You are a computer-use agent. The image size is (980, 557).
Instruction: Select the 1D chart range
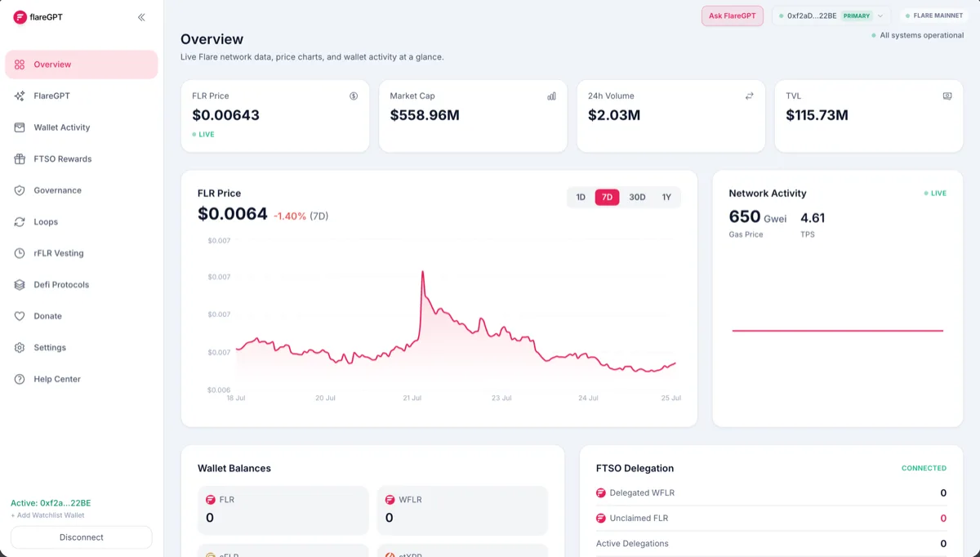tap(581, 197)
